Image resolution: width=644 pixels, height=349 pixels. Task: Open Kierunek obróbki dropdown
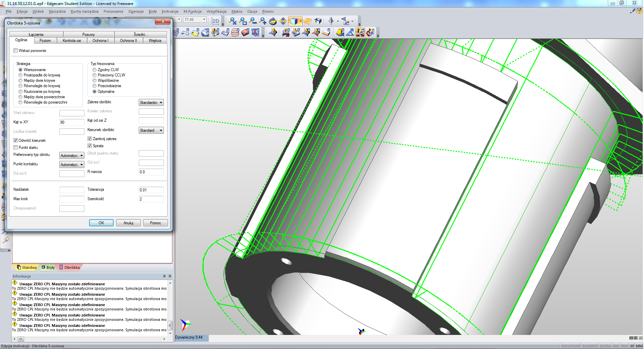click(151, 130)
